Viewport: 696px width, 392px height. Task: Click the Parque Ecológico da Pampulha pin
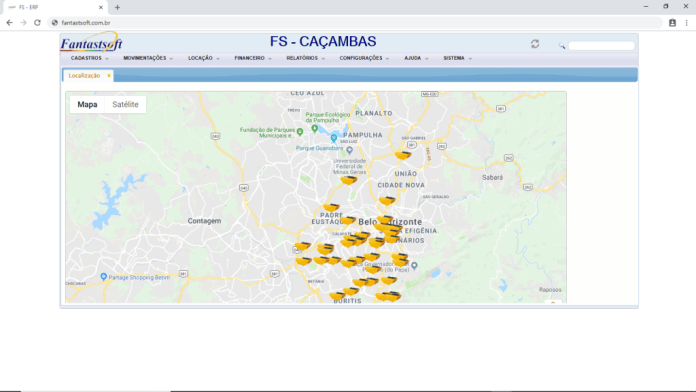click(315, 129)
